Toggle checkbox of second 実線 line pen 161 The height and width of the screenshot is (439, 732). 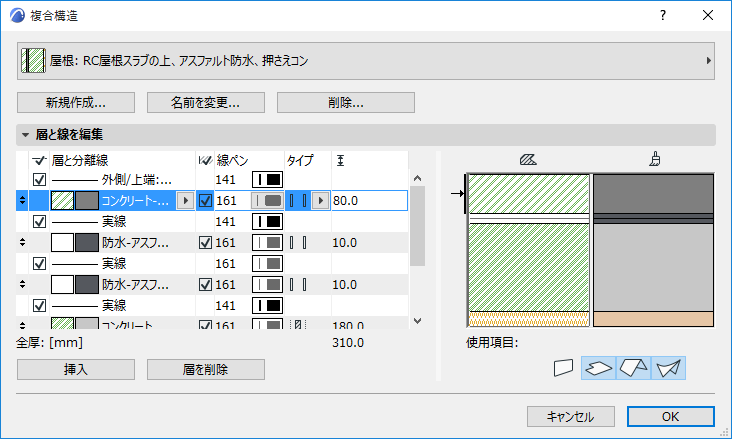(x=39, y=264)
